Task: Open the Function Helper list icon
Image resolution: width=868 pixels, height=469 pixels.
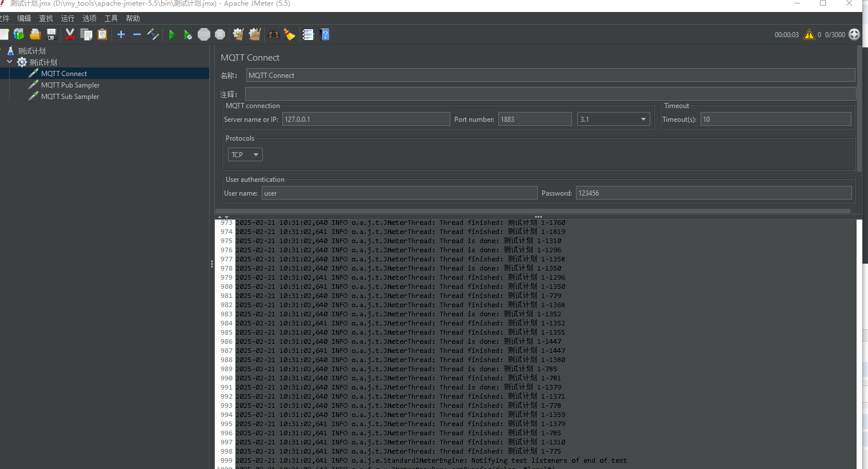Action: click(x=308, y=34)
